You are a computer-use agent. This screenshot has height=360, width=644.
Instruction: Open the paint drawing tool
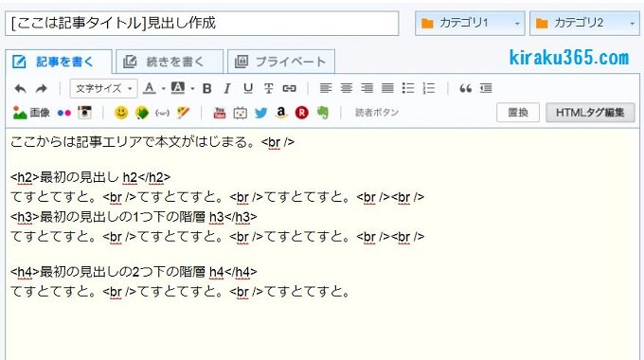tap(183, 113)
